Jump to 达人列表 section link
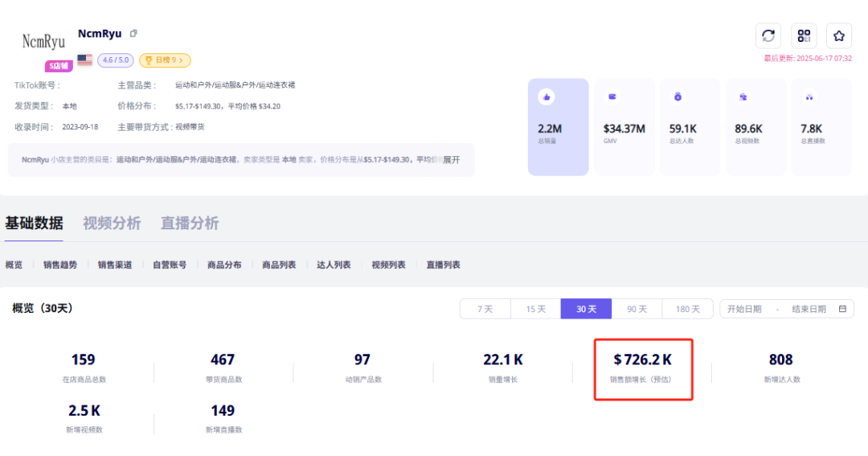The width and height of the screenshot is (868, 456). (334, 265)
